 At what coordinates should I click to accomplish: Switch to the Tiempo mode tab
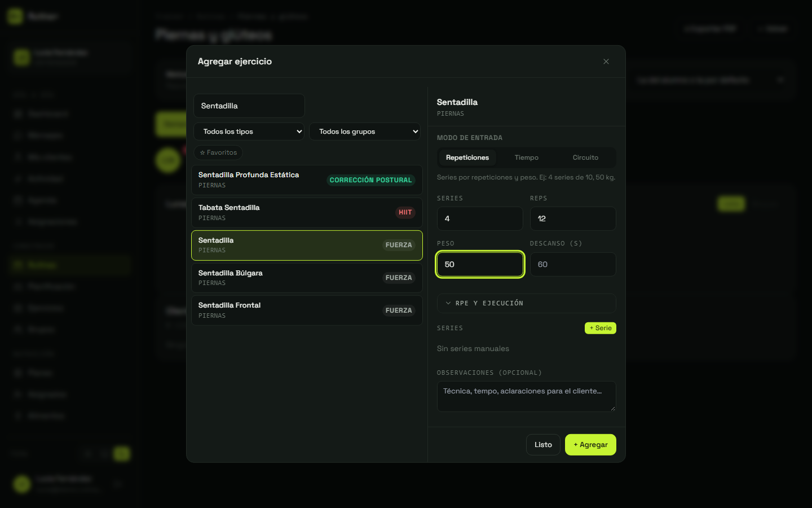(x=527, y=157)
